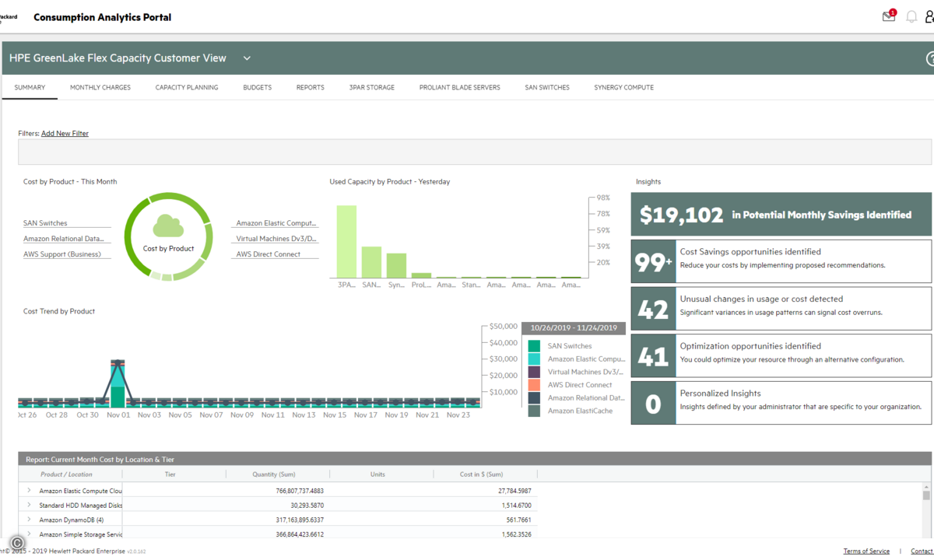
Task: Select the SAN Switches tab
Action: [547, 88]
